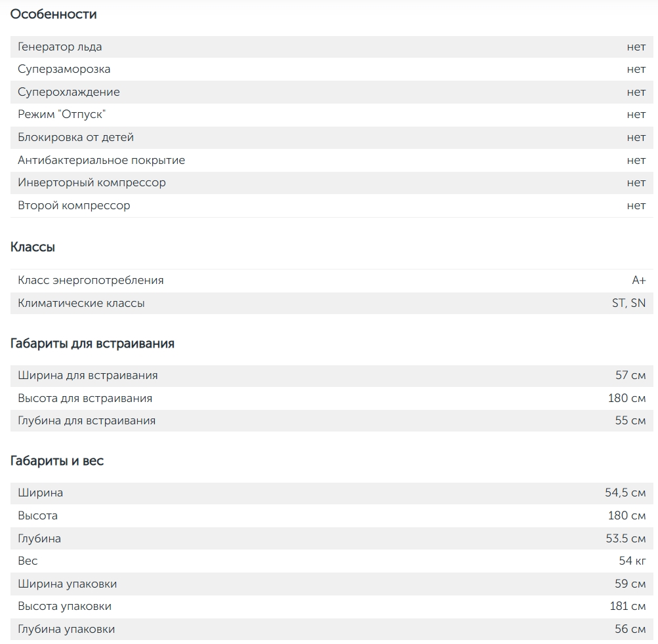658x644 pixels.
Task: Click the "Высота упаковки" label
Action: tap(65, 606)
